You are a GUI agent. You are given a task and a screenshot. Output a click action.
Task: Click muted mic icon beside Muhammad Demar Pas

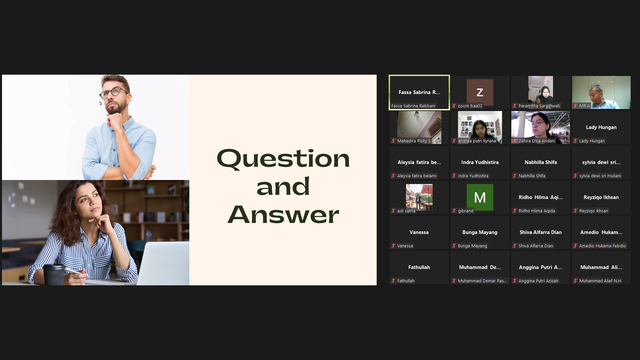tap(454, 281)
